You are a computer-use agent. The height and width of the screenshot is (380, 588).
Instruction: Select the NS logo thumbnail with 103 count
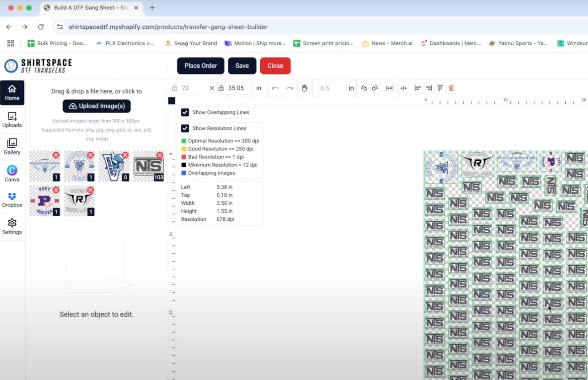148,166
